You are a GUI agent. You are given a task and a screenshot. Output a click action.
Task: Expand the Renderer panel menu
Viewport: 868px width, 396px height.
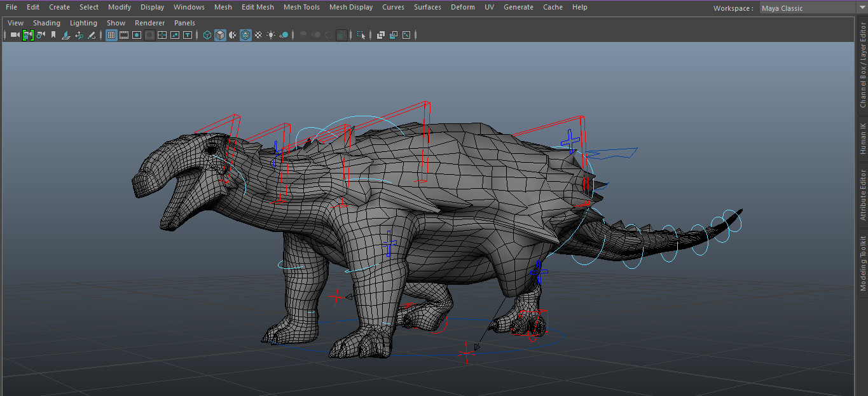click(149, 22)
